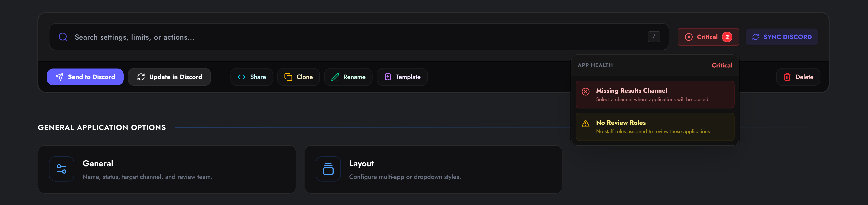Click the stacked layers Layout icon
This screenshot has height=205, width=868.
[328, 169]
